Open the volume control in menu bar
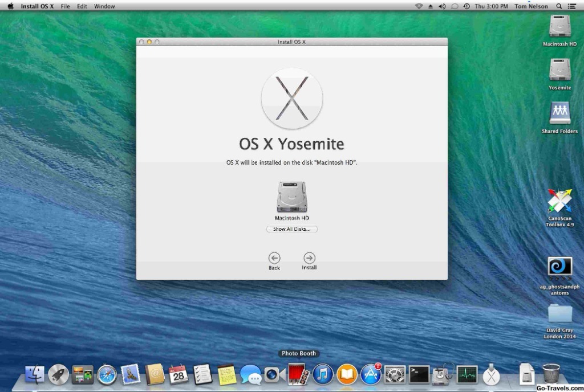The width and height of the screenshot is (584, 392). click(442, 6)
